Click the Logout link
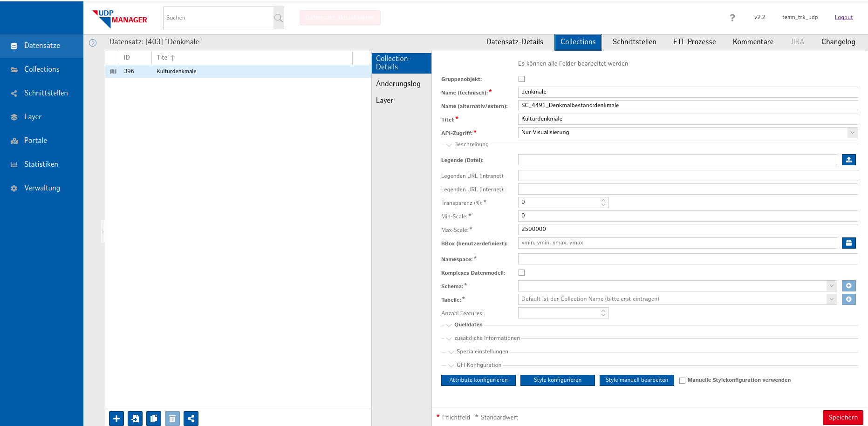 [x=843, y=17]
